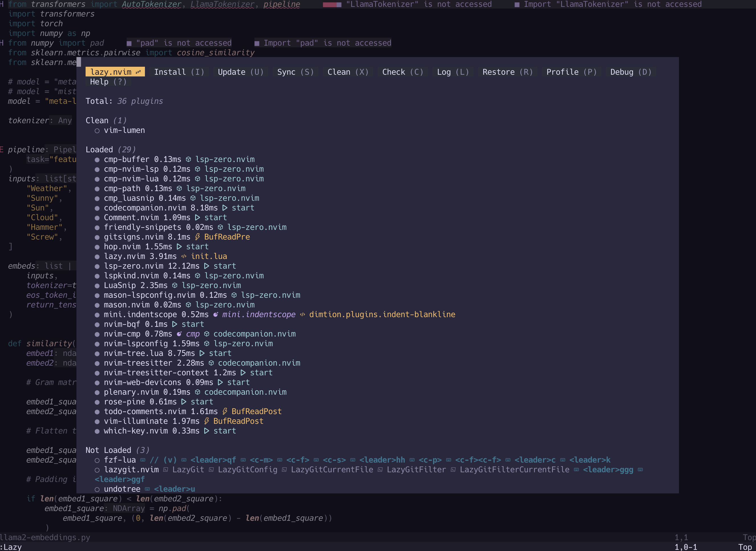Image resolution: width=756 pixels, height=551 pixels.
Task: Click the 'Loaded (29)' section heading
Action: click(x=111, y=149)
